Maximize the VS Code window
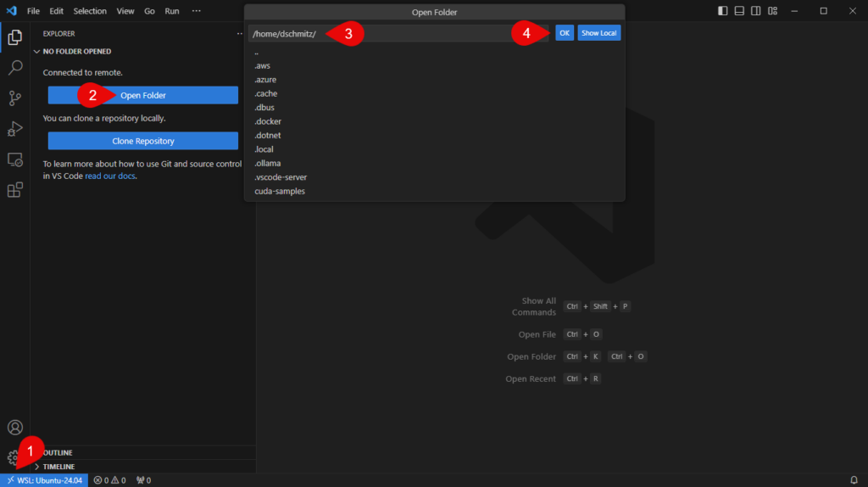868x487 pixels. [x=824, y=11]
